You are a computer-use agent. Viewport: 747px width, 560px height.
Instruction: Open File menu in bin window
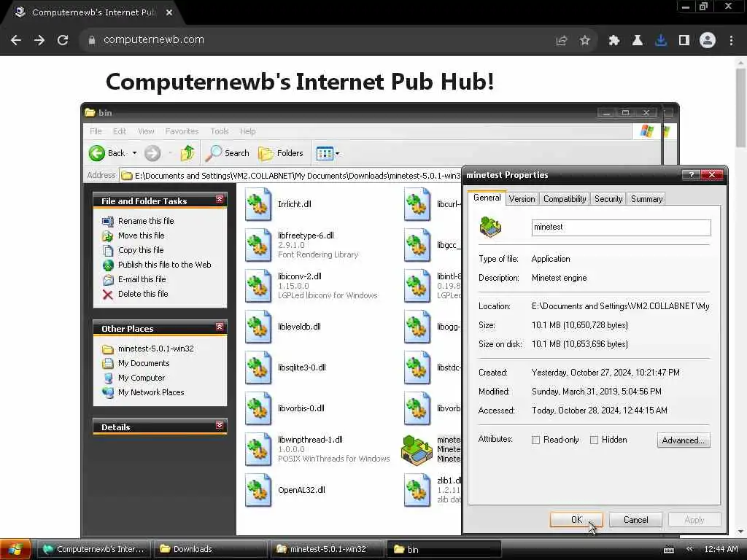pyautogui.click(x=96, y=131)
